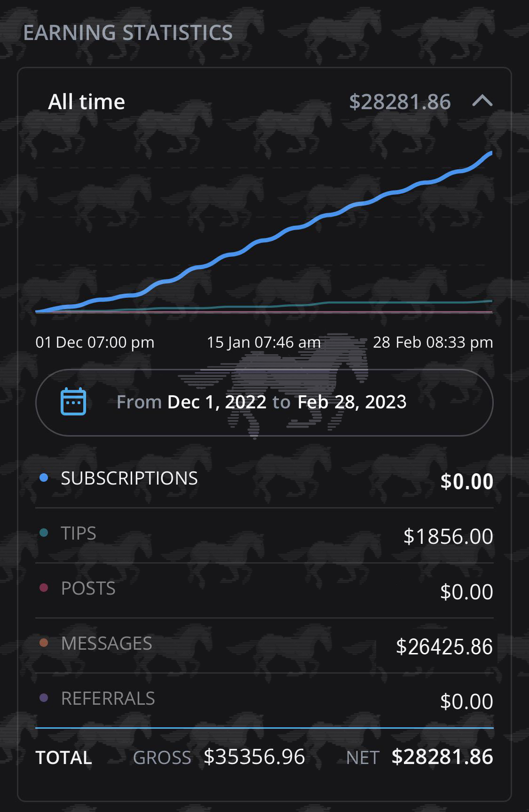
Task: Click the blue earnings line's end point
Action: click(x=490, y=153)
